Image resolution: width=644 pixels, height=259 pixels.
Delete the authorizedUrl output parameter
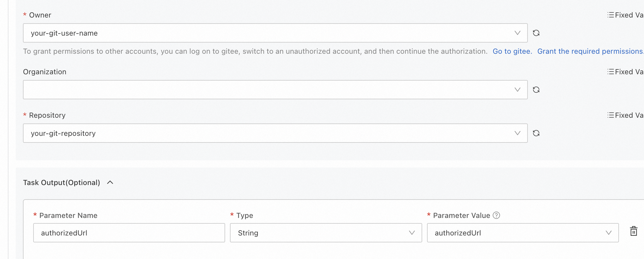(x=633, y=231)
